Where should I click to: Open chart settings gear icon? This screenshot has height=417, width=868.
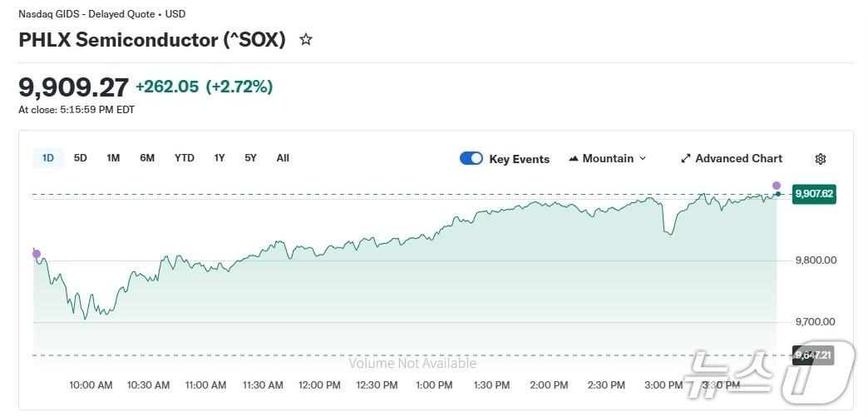(x=821, y=159)
